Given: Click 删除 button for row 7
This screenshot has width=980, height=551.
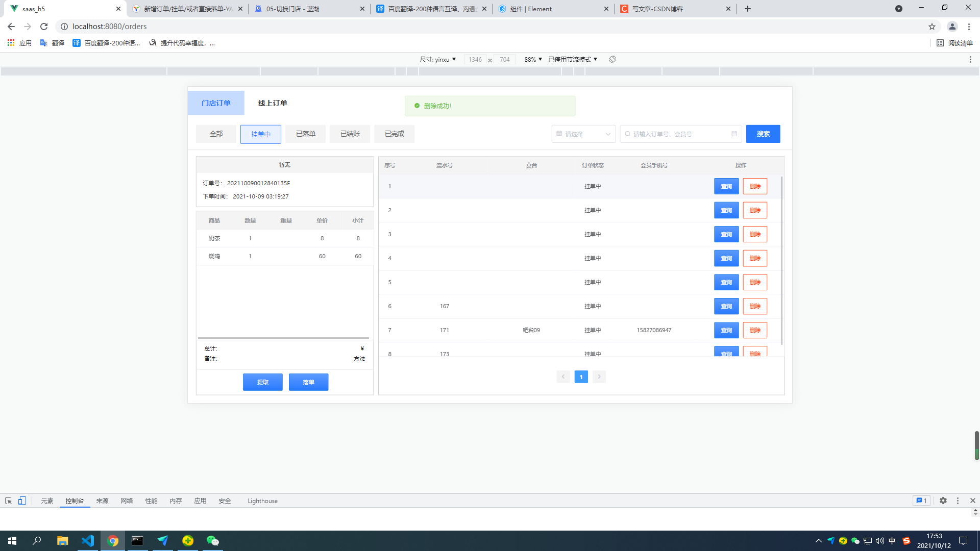Looking at the screenshot, I should coord(754,330).
